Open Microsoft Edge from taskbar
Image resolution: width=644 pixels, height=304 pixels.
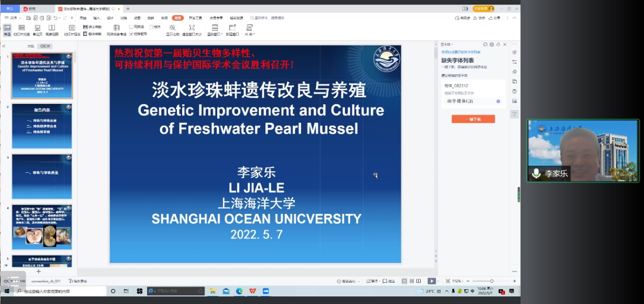click(239, 291)
